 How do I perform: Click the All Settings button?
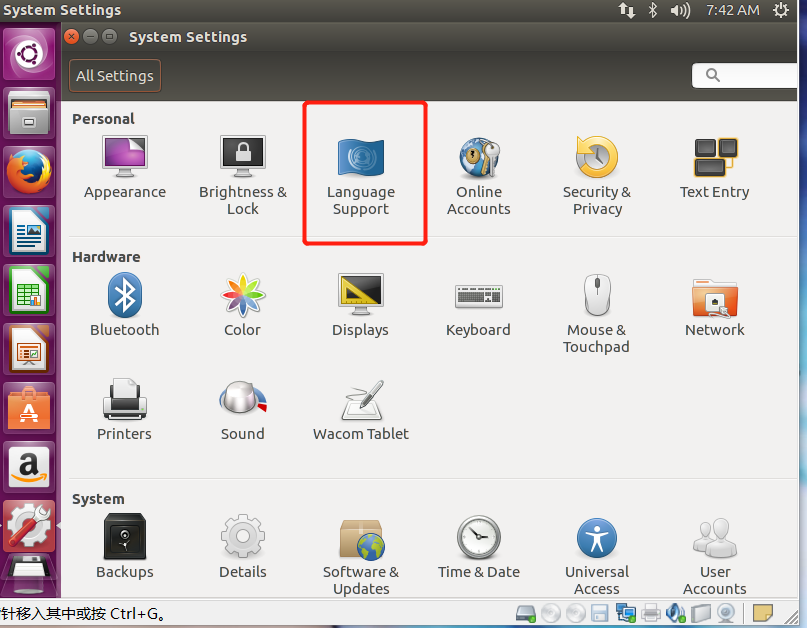(115, 76)
